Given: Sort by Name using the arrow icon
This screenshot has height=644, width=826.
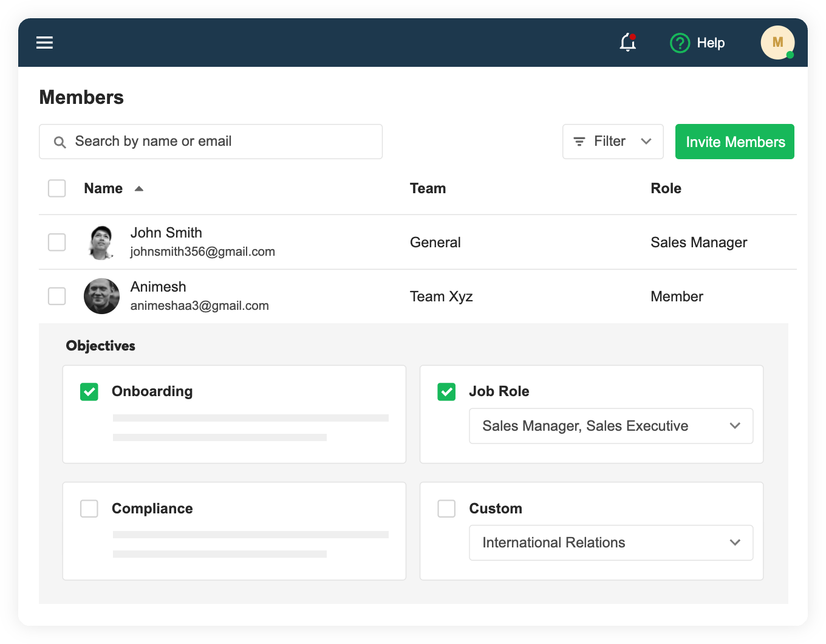Looking at the screenshot, I should pyautogui.click(x=139, y=189).
